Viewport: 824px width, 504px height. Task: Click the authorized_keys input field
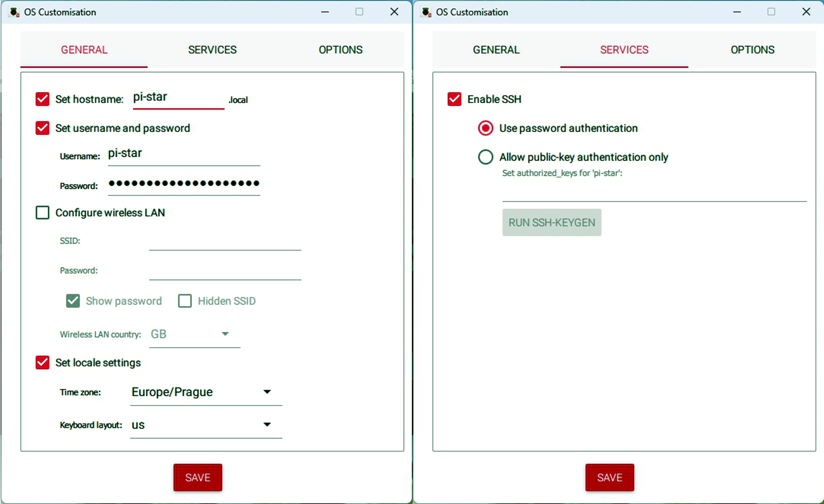(x=654, y=193)
